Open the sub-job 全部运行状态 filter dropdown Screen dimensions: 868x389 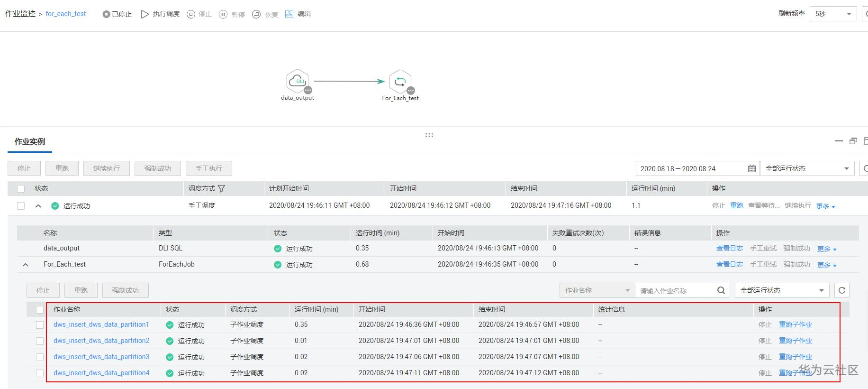click(x=782, y=290)
